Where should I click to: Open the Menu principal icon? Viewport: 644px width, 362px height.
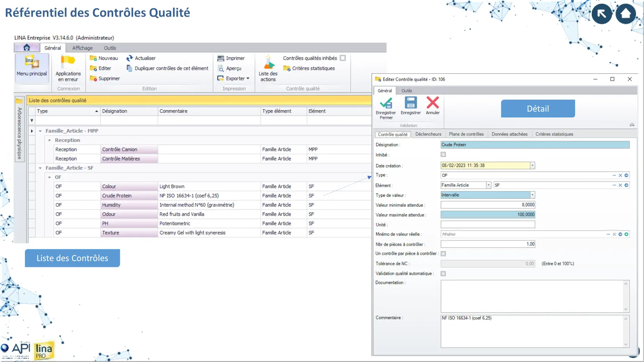coord(32,62)
